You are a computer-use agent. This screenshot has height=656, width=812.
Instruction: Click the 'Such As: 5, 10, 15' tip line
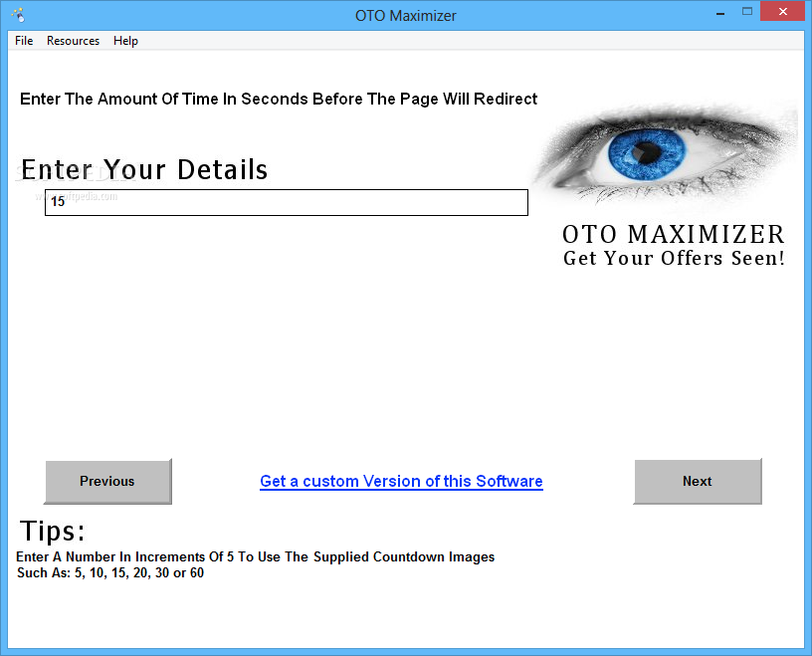pyautogui.click(x=110, y=573)
